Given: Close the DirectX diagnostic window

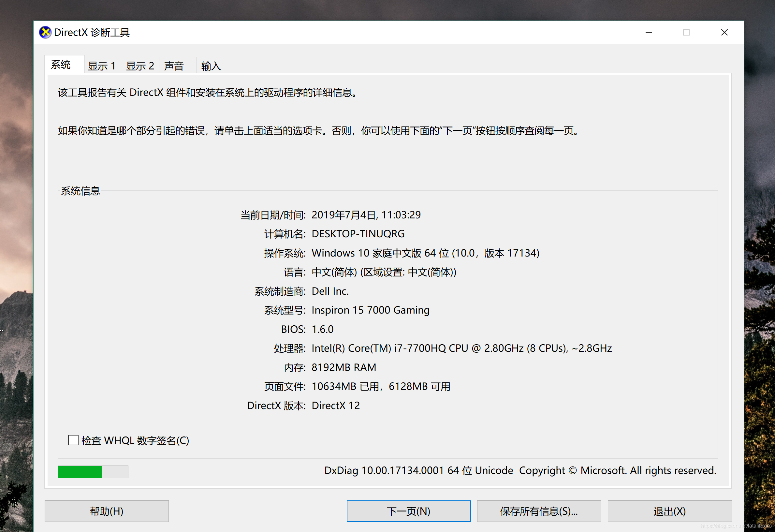Looking at the screenshot, I should coord(724,32).
